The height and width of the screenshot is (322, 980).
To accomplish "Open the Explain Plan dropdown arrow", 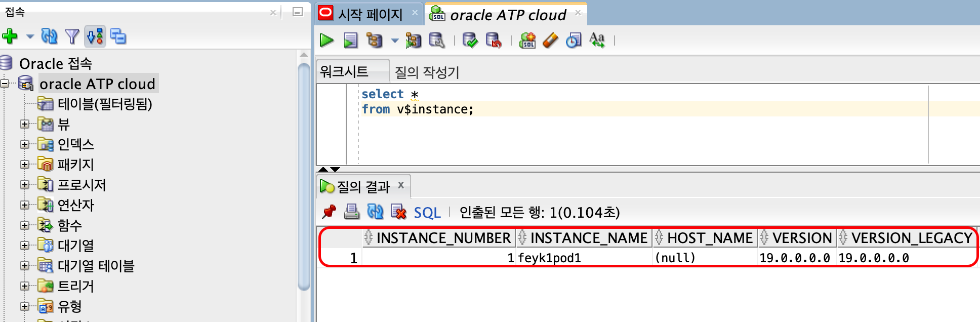I will [394, 41].
